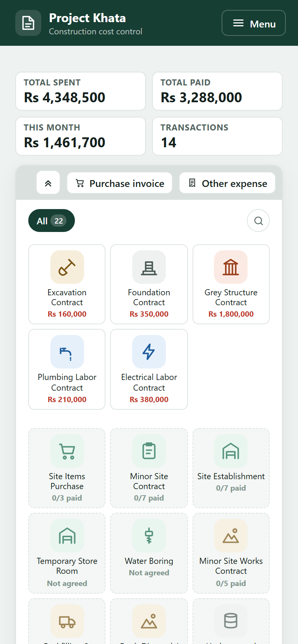
Task: Click the Water Boring drill icon
Action: click(149, 536)
